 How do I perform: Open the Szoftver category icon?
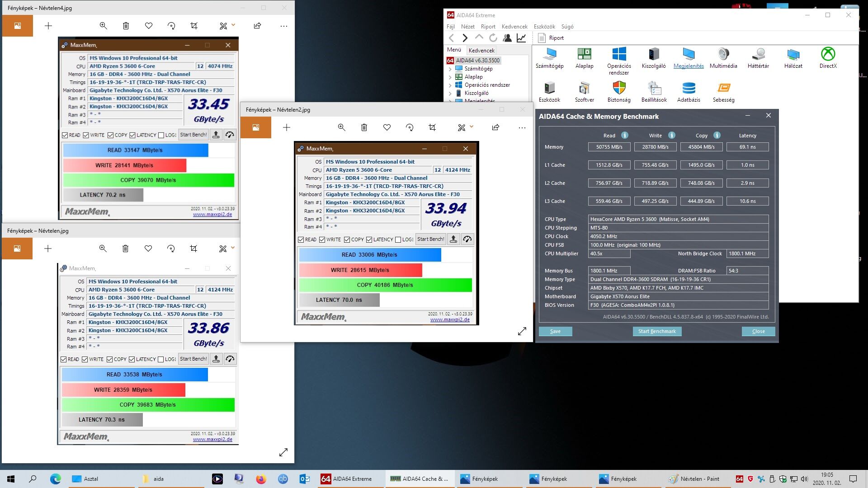point(584,92)
